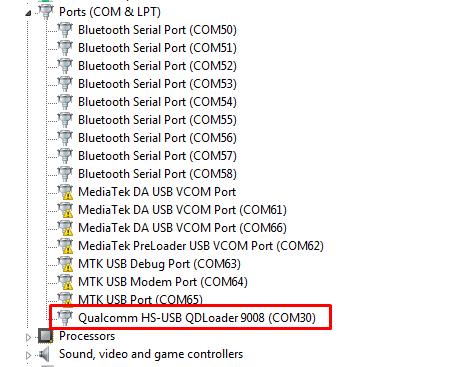Select Bluetooth Serial Port (COM54)
The image size is (451, 367).
[x=157, y=102]
